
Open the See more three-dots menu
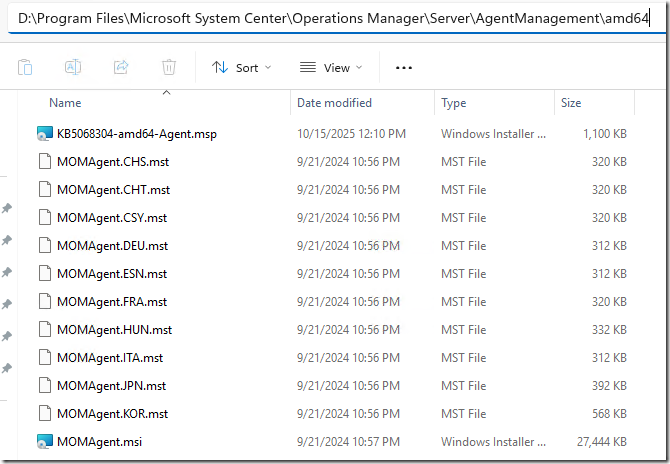click(x=404, y=68)
